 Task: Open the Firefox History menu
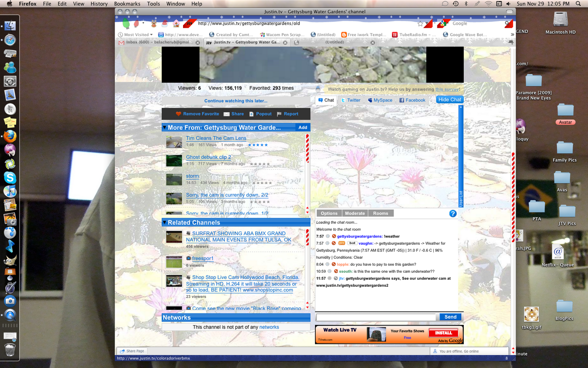click(x=99, y=4)
